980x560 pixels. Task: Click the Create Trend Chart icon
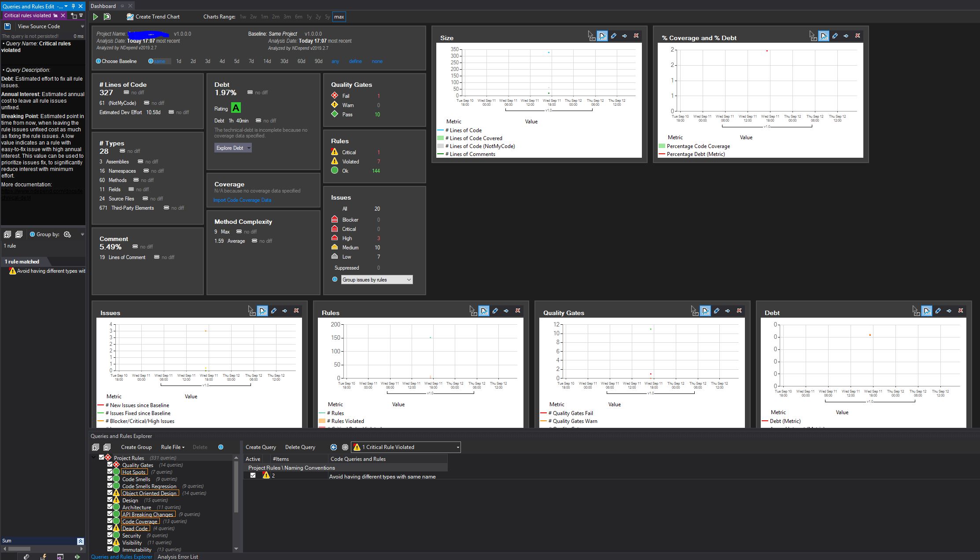[x=130, y=16]
